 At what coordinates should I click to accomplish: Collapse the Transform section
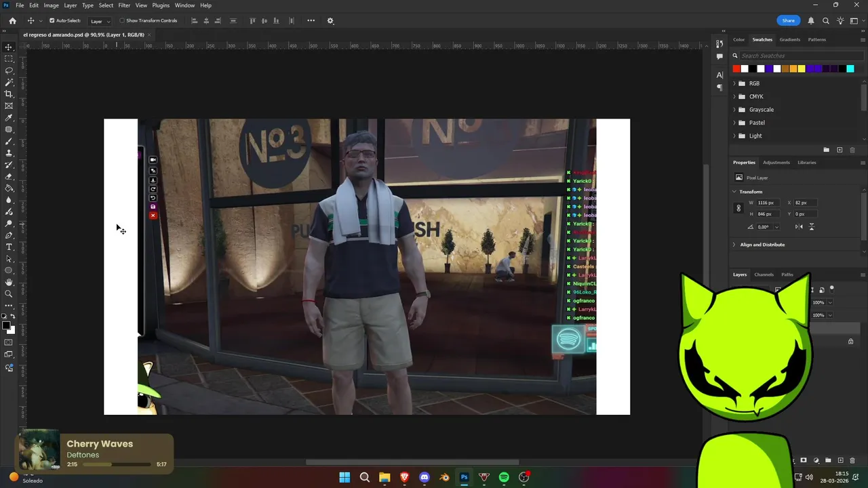click(734, 192)
